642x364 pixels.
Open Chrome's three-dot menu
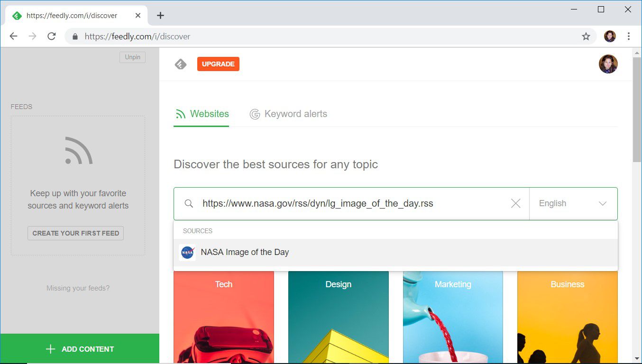click(x=629, y=36)
